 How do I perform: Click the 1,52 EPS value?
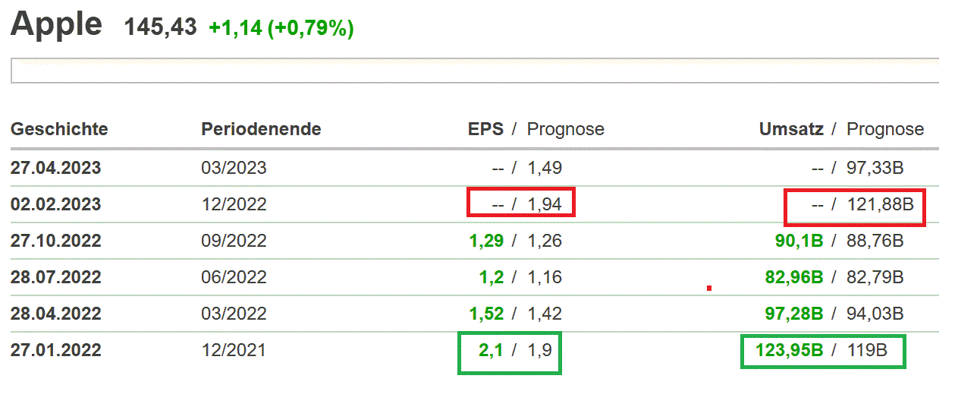486,314
